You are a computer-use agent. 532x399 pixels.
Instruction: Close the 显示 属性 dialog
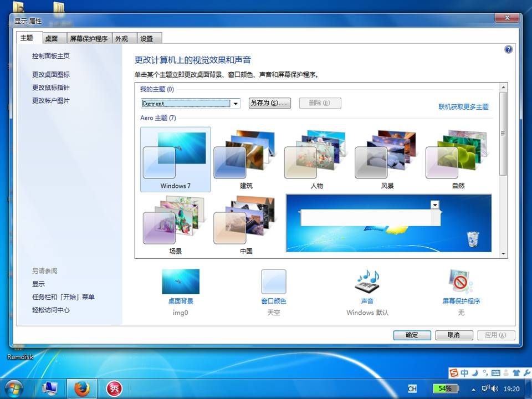[507, 18]
